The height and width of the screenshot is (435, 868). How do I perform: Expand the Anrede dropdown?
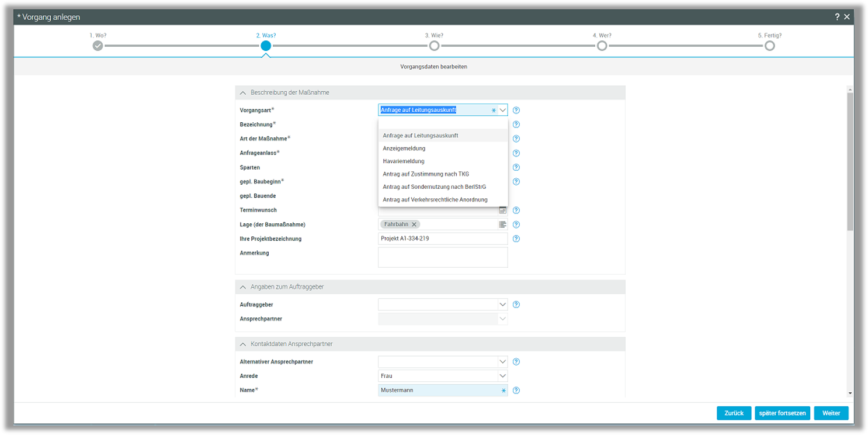tap(502, 376)
